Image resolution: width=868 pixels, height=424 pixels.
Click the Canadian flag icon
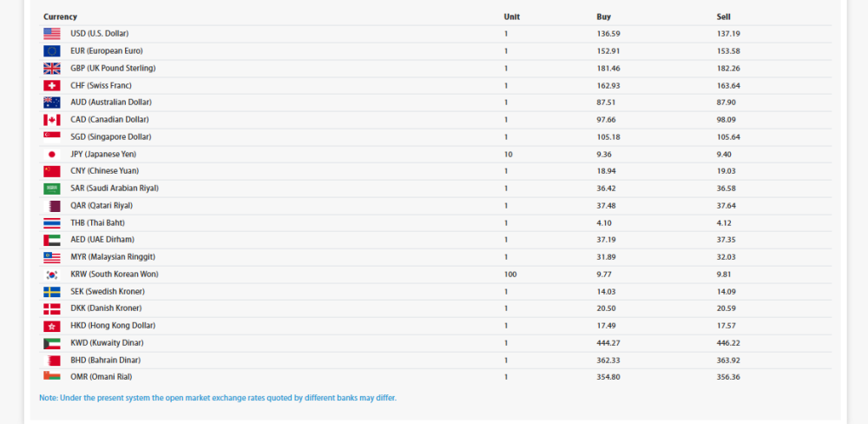pos(52,120)
